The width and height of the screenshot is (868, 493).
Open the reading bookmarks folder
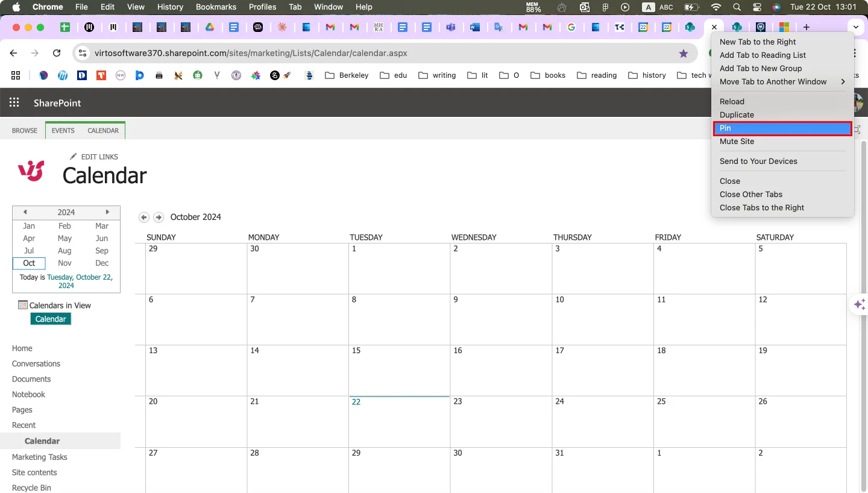click(x=597, y=75)
